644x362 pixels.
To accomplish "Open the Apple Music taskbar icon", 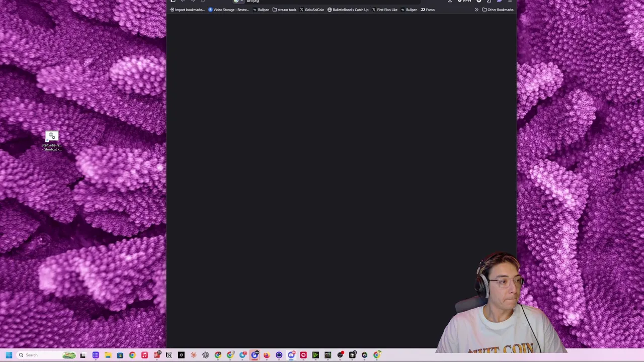I will click(144, 355).
